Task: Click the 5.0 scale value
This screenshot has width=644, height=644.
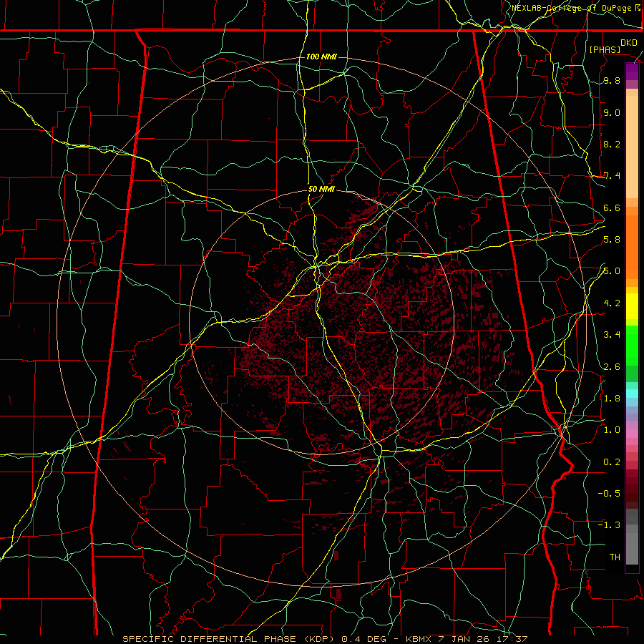Action: [x=612, y=271]
